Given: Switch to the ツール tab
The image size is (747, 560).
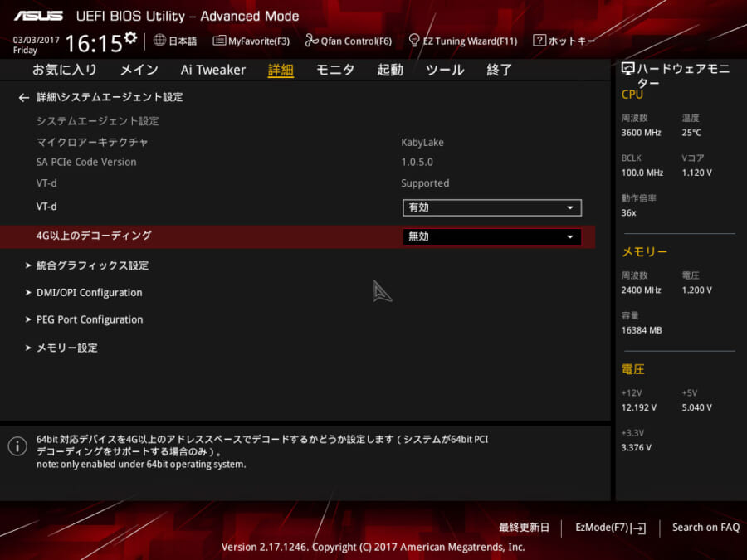Looking at the screenshot, I should pyautogui.click(x=445, y=70).
